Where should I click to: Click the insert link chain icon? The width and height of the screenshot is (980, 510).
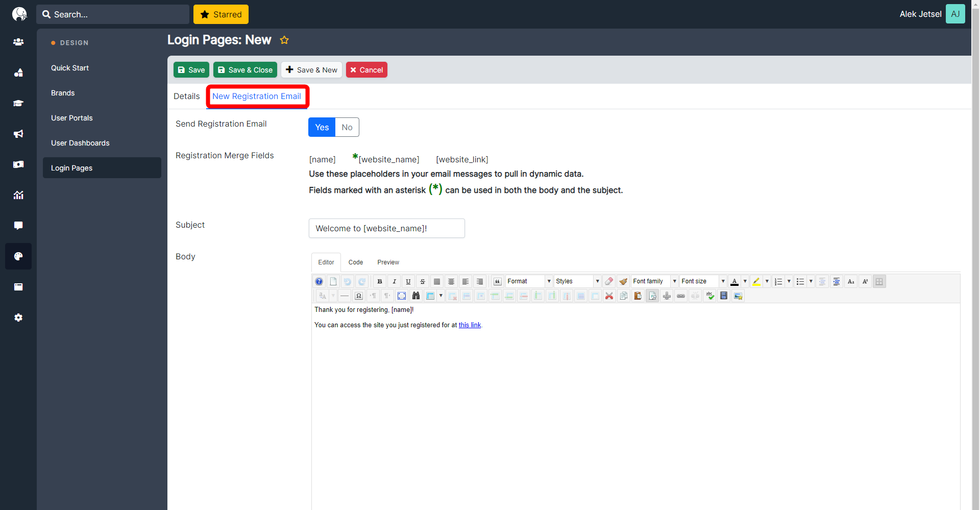pyautogui.click(x=681, y=296)
